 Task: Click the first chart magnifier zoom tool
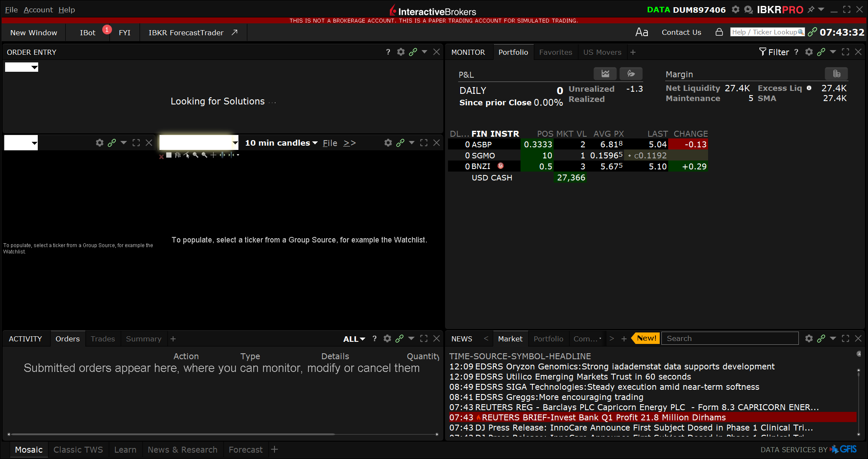click(x=195, y=155)
